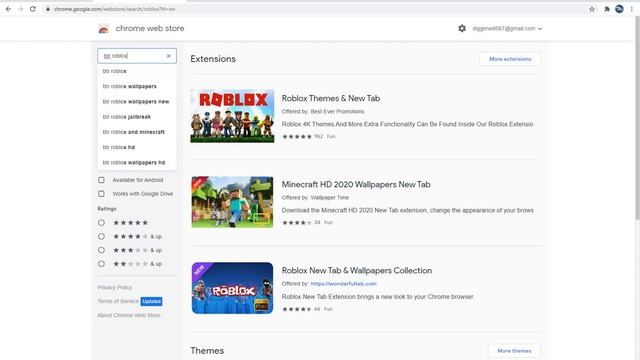Click star rating of Roblox Wallpapers Collection
This screenshot has height=360, width=640.
tap(297, 309)
